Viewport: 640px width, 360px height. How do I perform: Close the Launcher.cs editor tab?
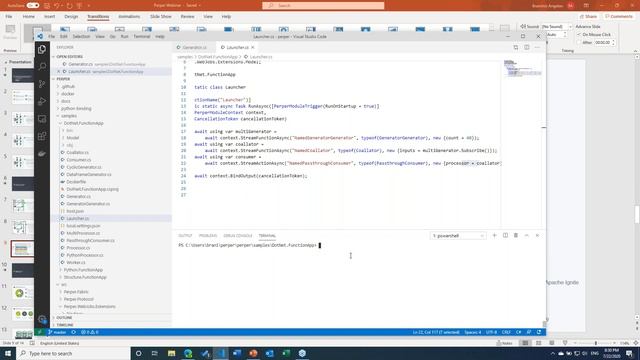[x=253, y=47]
